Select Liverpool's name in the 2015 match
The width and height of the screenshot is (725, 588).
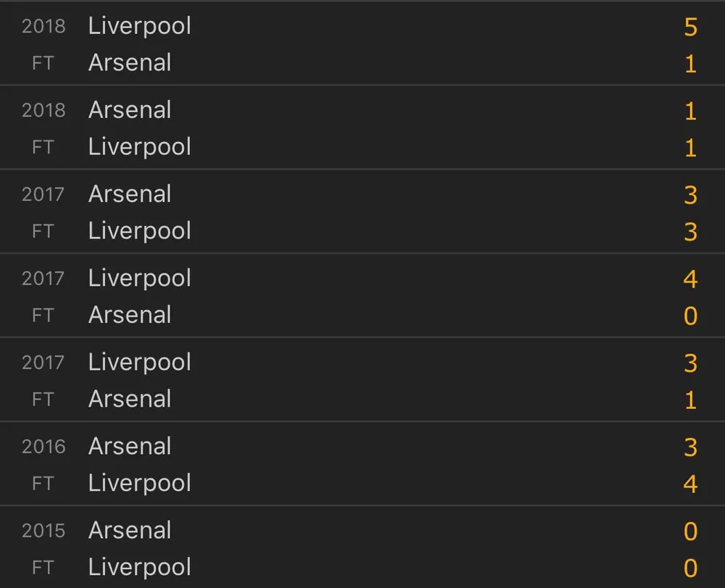coord(139,568)
